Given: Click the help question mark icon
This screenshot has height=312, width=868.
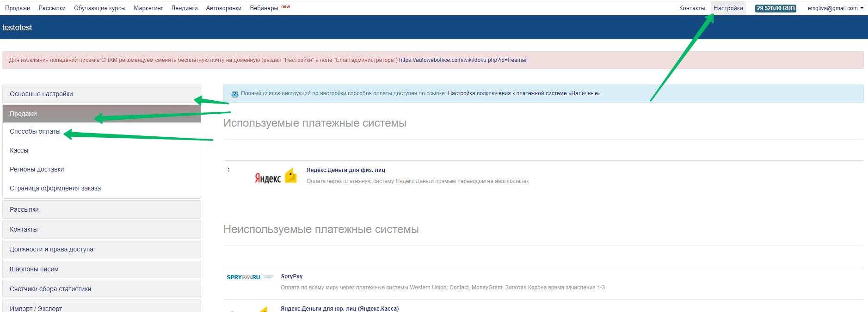Looking at the screenshot, I should [x=234, y=94].
